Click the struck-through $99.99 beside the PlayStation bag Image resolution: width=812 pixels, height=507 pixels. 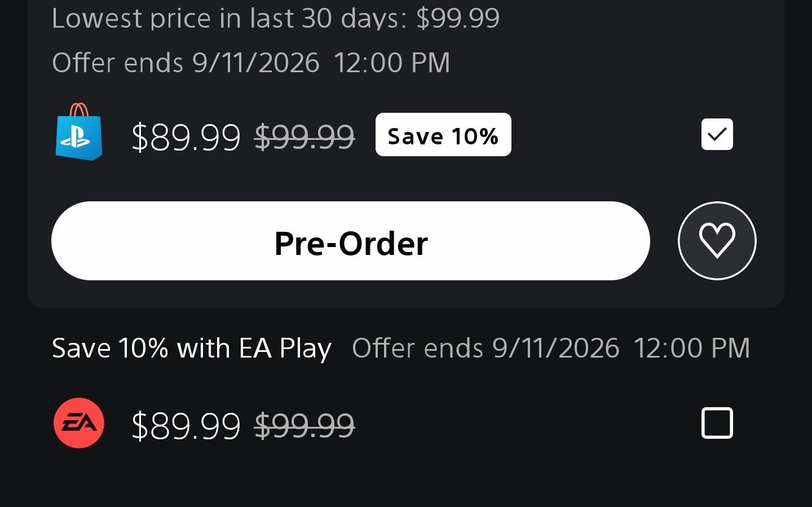(x=304, y=137)
